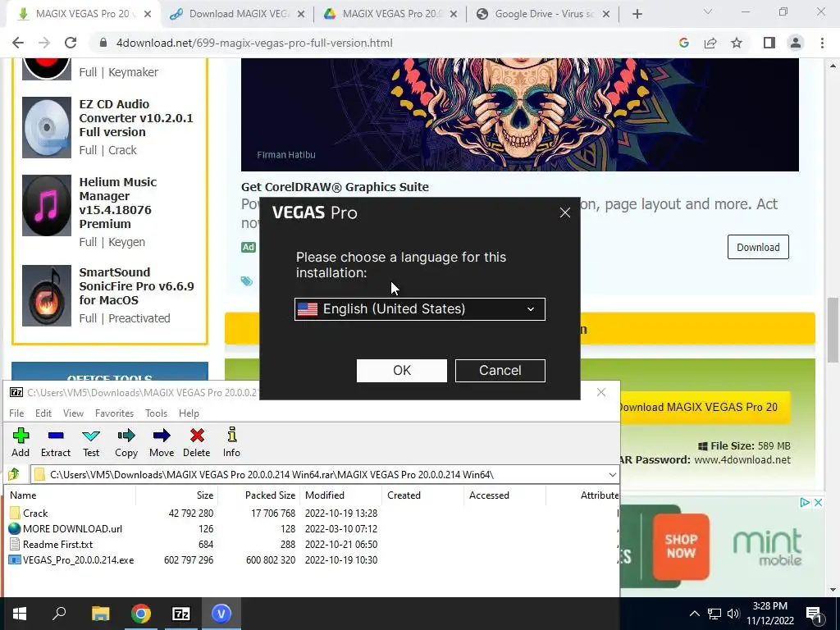Screen dimensions: 840x630
Task: Click the 7-Zip taskbar icon
Action: [x=181, y=614]
